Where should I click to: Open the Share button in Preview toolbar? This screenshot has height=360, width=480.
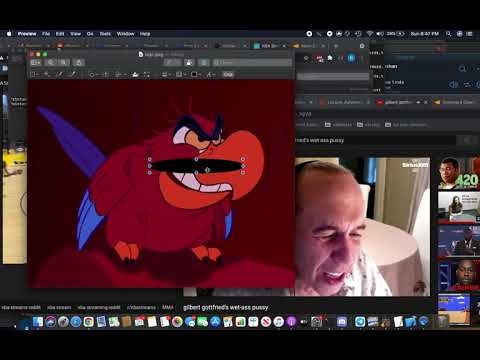[79, 62]
